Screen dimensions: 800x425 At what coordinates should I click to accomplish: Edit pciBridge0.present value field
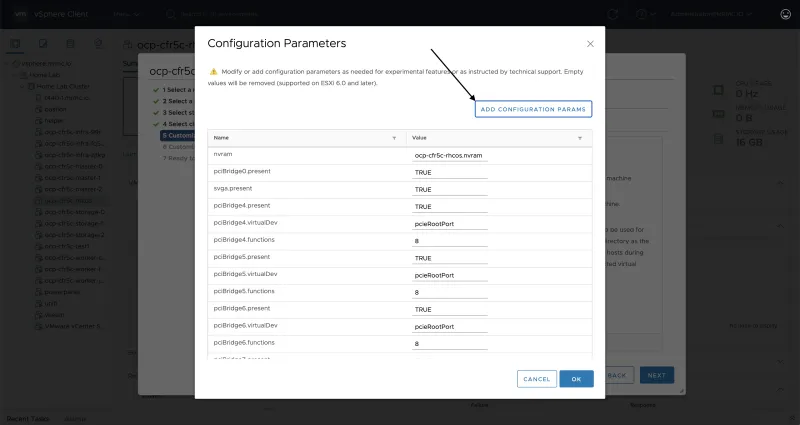click(x=449, y=172)
